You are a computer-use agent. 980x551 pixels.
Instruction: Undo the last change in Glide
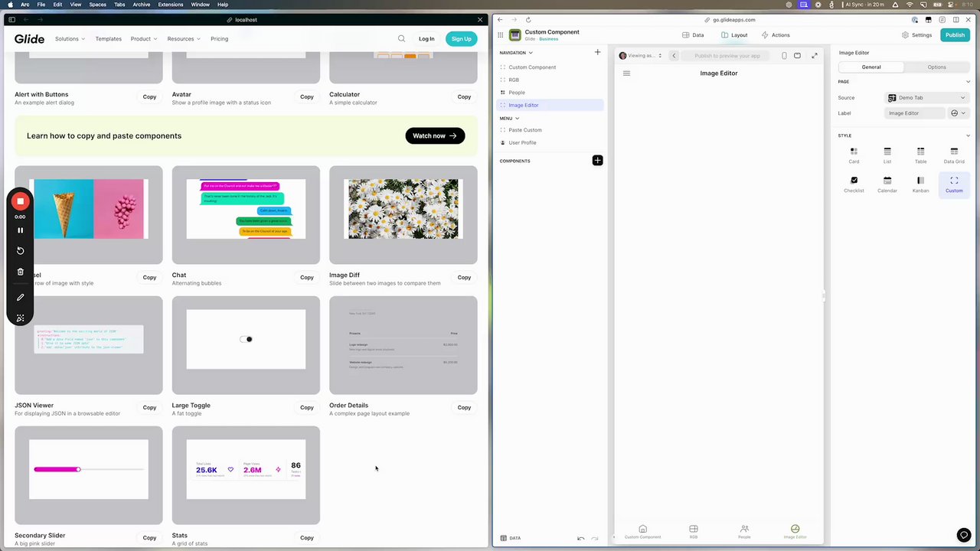click(581, 538)
